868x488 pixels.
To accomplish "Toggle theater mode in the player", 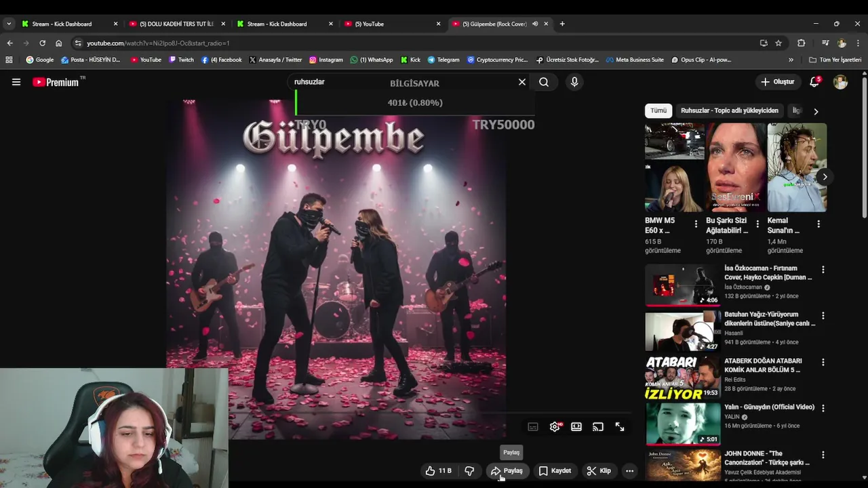I will click(576, 427).
